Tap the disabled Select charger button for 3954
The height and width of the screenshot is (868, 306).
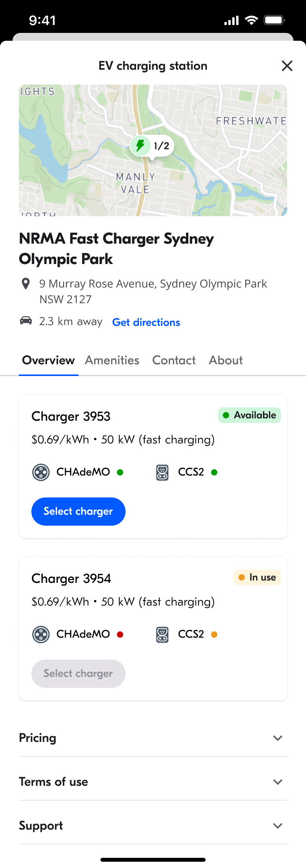78,674
